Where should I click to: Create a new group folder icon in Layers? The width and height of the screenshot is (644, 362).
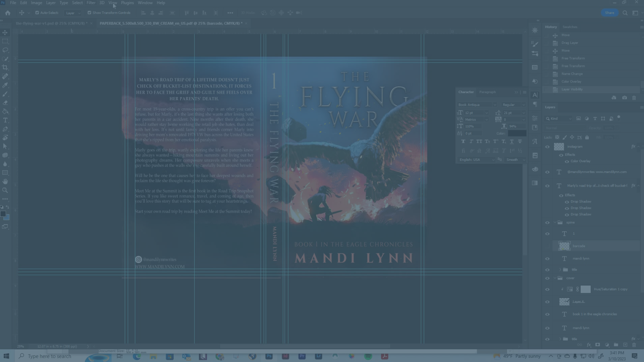616,345
